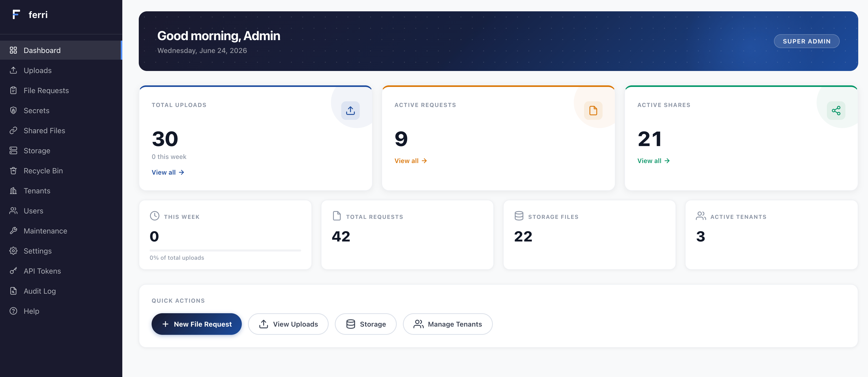Image resolution: width=868 pixels, height=377 pixels.
Task: Click View all under Total Uploads
Action: tap(168, 172)
